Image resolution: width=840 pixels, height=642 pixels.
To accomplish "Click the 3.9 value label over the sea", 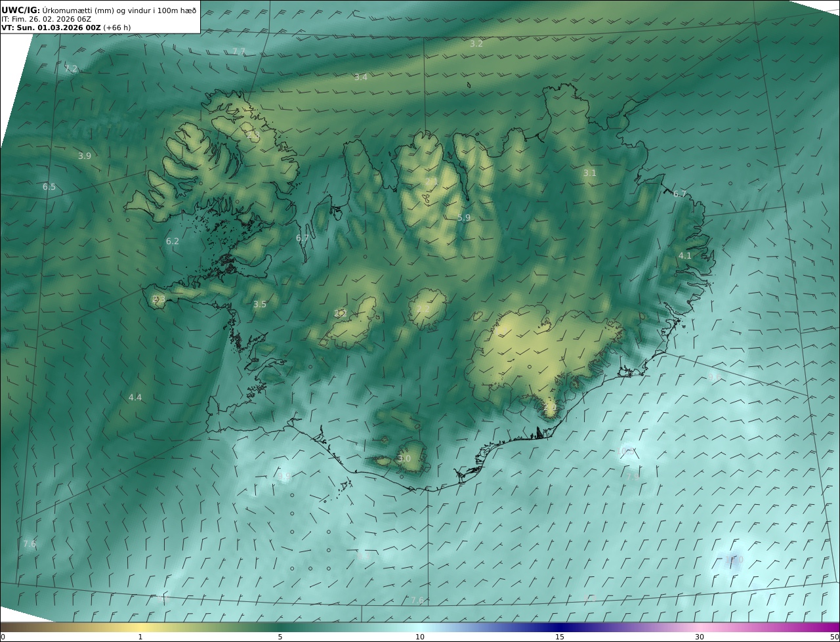I will coord(85,156).
